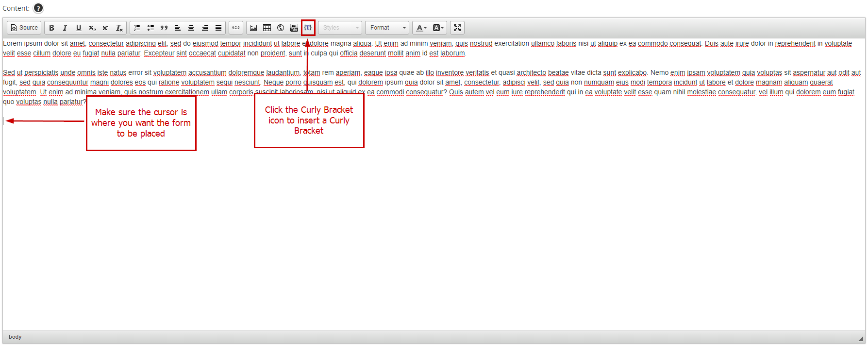Insert a bulleted list
The height and width of the screenshot is (347, 868).
[x=150, y=28]
